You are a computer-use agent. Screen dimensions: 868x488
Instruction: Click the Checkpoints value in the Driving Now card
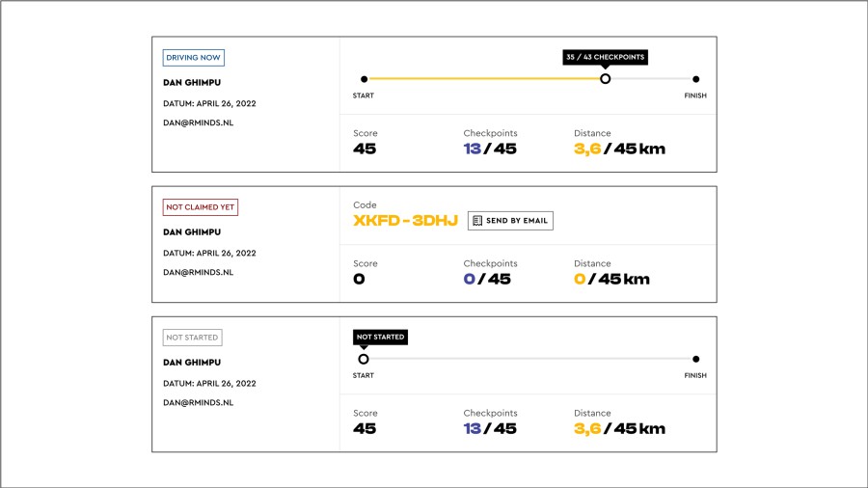[x=489, y=149]
